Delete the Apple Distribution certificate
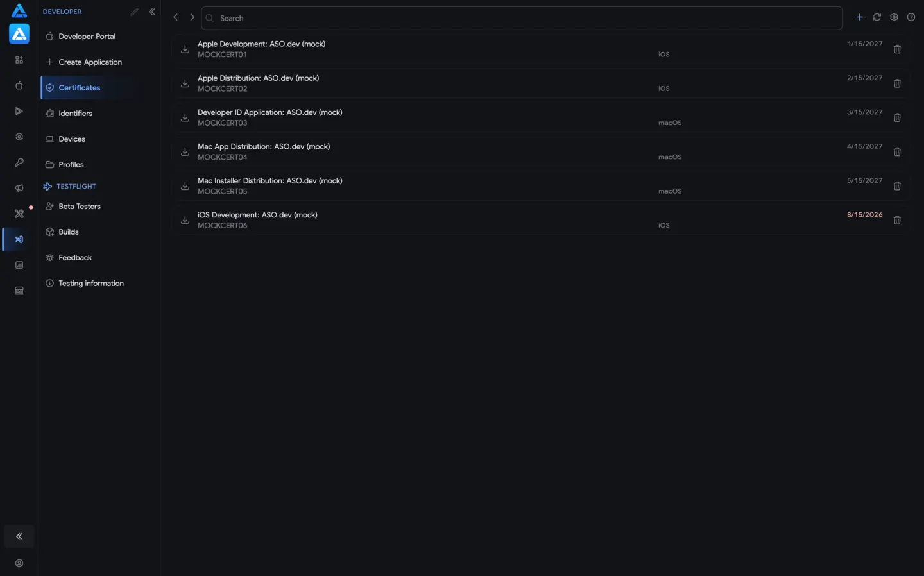The width and height of the screenshot is (924, 576). pyautogui.click(x=897, y=83)
